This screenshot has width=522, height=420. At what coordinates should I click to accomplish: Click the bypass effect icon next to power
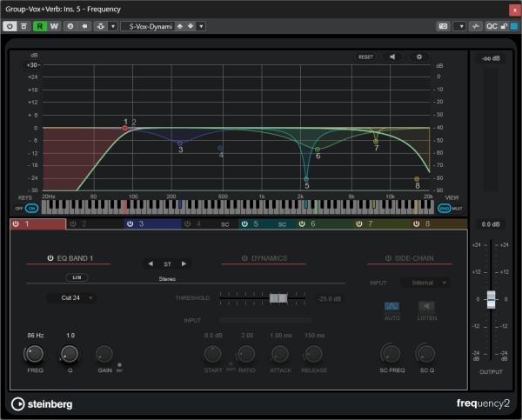coord(23,26)
